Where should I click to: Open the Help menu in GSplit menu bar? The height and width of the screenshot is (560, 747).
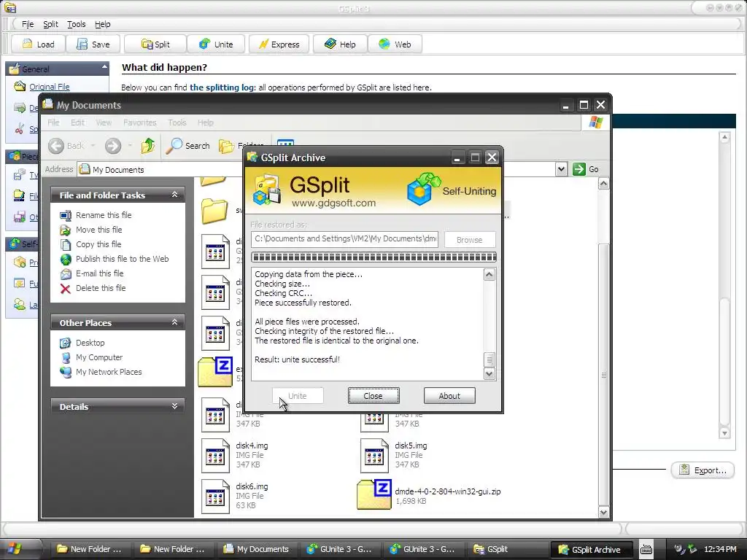102,24
